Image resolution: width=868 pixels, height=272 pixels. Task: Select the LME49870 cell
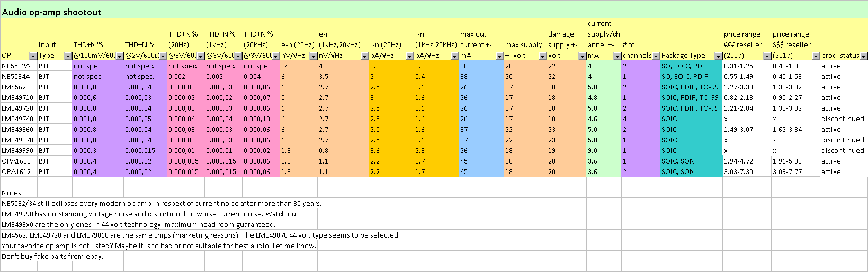pyautogui.click(x=19, y=140)
